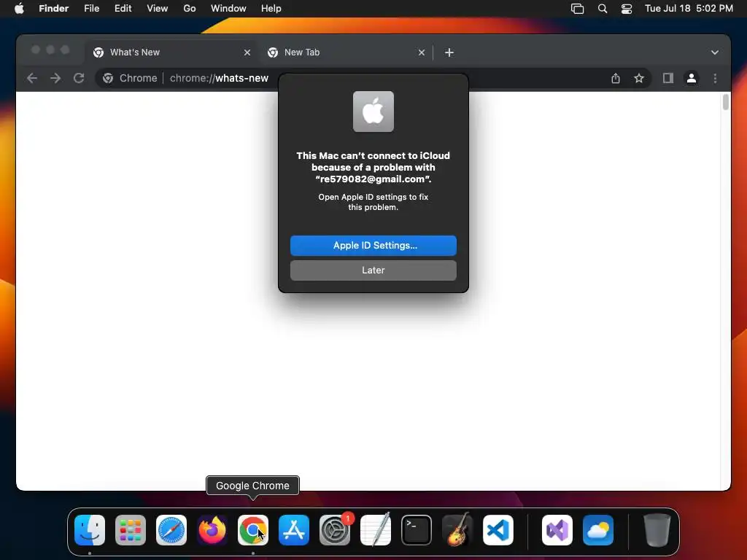
Task: Open the Help menu
Action: point(271,9)
